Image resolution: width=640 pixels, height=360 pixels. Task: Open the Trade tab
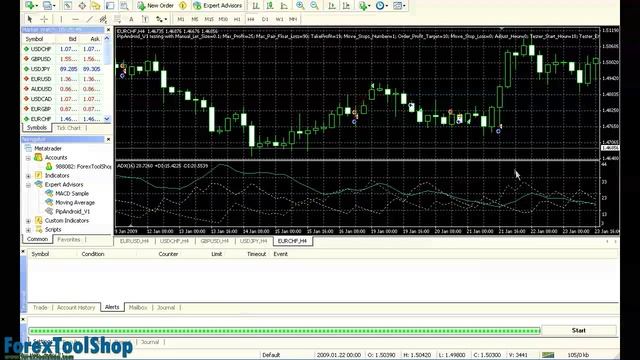[x=40, y=307]
